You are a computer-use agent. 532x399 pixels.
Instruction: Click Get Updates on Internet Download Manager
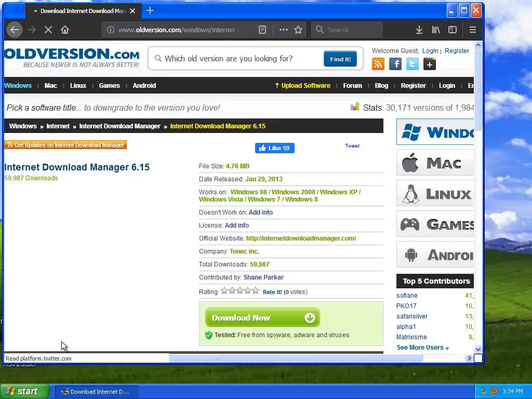click(65, 145)
